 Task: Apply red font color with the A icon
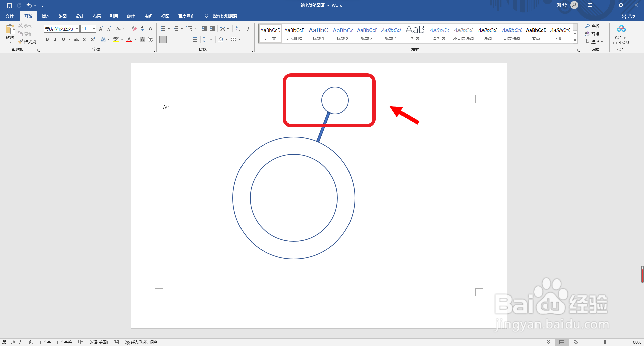[129, 39]
